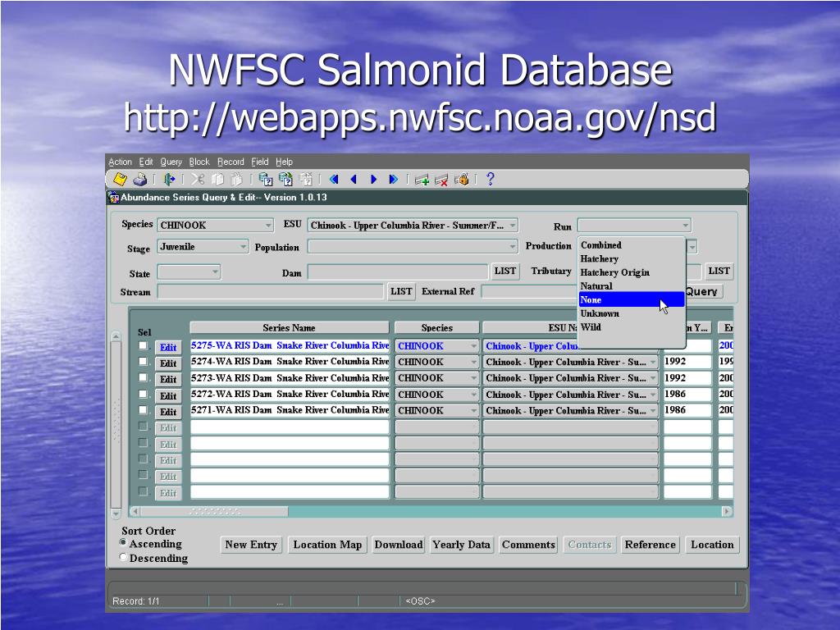This screenshot has height=630, width=840.
Task: Open the Edit menu
Action: tap(146, 162)
